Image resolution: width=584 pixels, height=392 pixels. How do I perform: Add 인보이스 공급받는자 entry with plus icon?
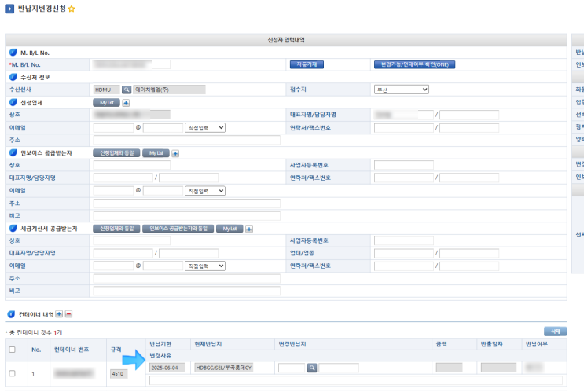pyautogui.click(x=175, y=153)
